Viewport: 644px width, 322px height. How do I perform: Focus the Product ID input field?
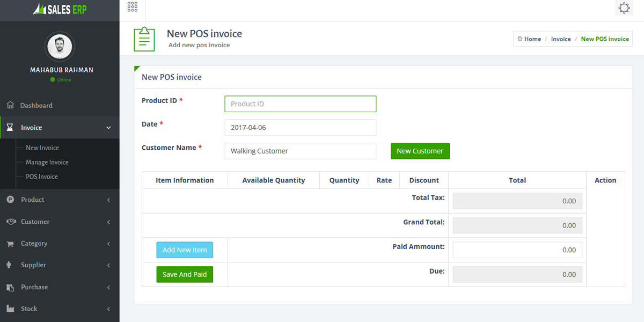tap(300, 104)
